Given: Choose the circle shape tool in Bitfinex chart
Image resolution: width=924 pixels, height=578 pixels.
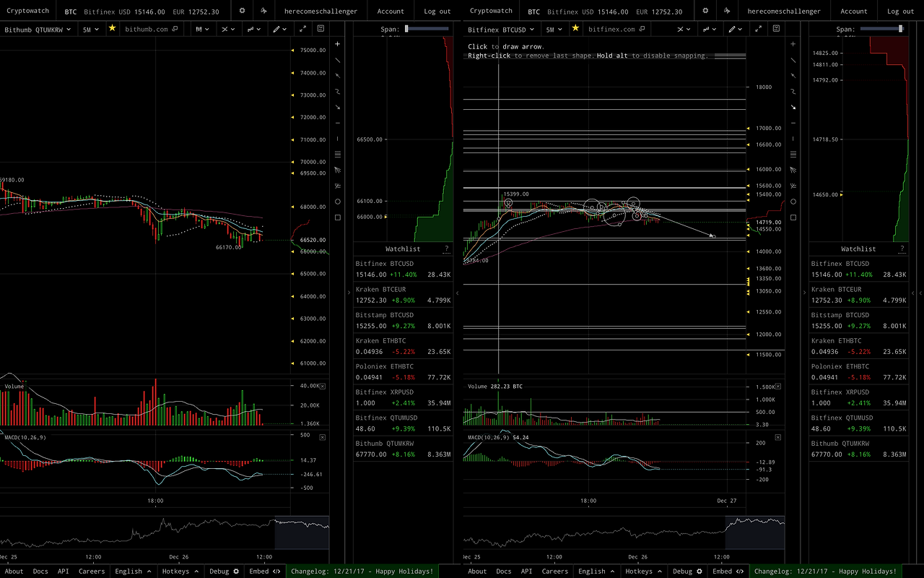Looking at the screenshot, I should pyautogui.click(x=793, y=202).
